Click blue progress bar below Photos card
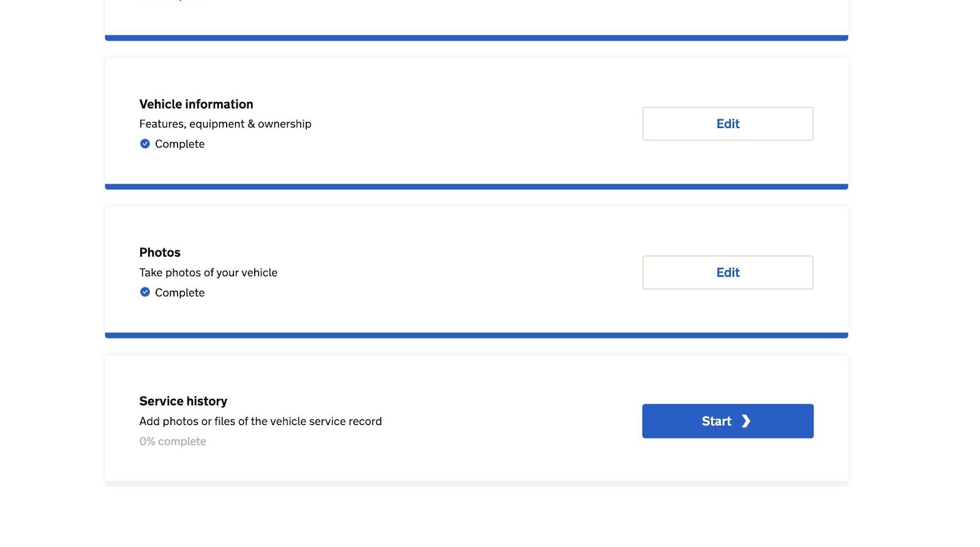This screenshot has height=547, width=980. tap(477, 336)
